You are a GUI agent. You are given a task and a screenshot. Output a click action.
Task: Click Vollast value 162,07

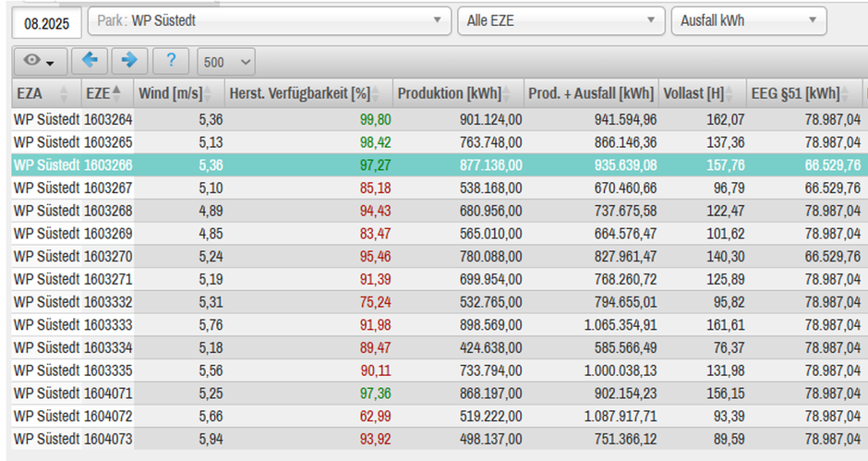coord(725,119)
